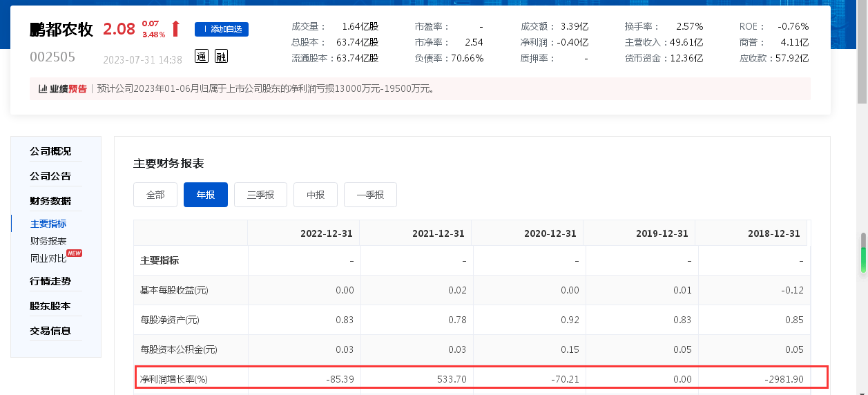Expand 股东股本 sidebar section
The width and height of the screenshot is (868, 395).
click(50, 306)
